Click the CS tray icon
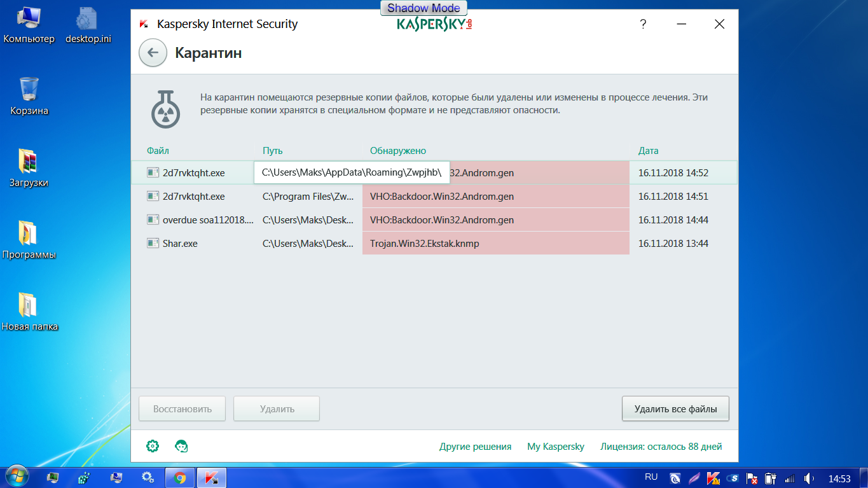 tap(733, 478)
